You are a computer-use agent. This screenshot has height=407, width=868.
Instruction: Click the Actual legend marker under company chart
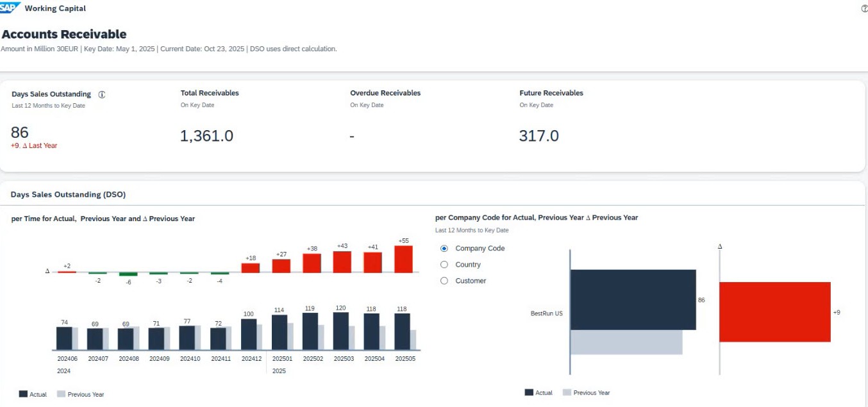click(x=530, y=392)
